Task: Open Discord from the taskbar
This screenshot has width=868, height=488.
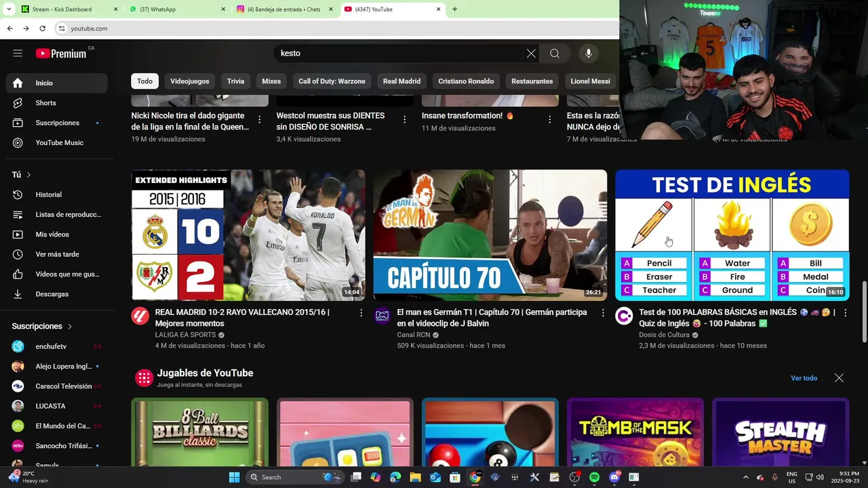Action: click(x=614, y=477)
